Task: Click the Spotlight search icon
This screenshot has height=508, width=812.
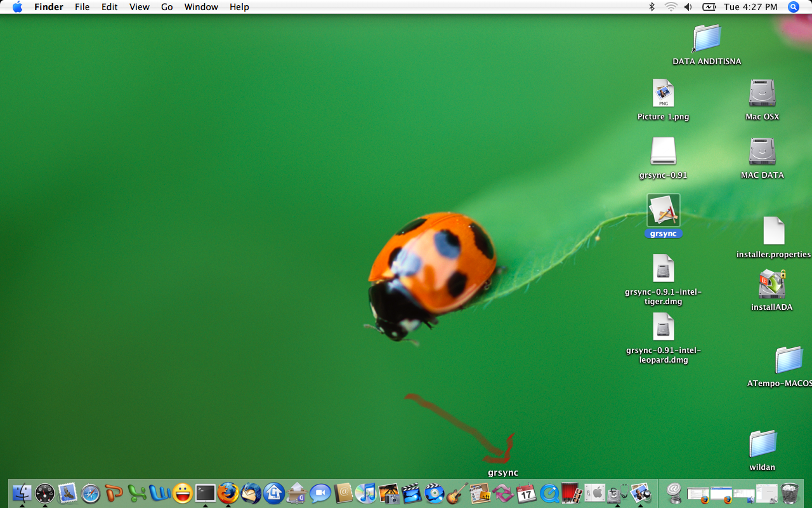Action: coord(793,7)
